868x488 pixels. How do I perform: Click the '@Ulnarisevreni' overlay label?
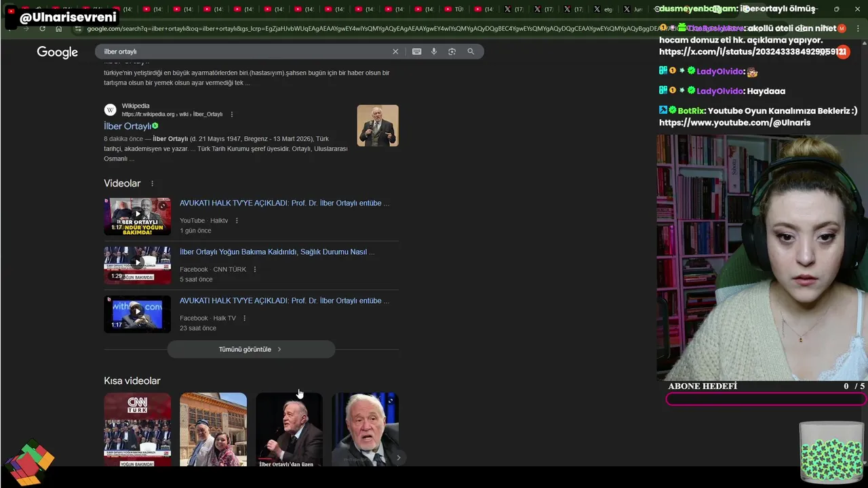[x=68, y=18]
